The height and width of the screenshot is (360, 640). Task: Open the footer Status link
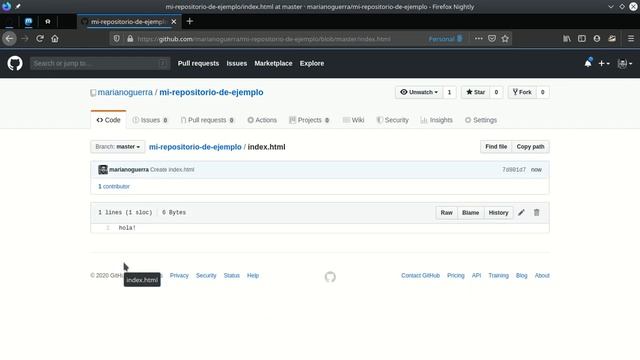(231, 276)
